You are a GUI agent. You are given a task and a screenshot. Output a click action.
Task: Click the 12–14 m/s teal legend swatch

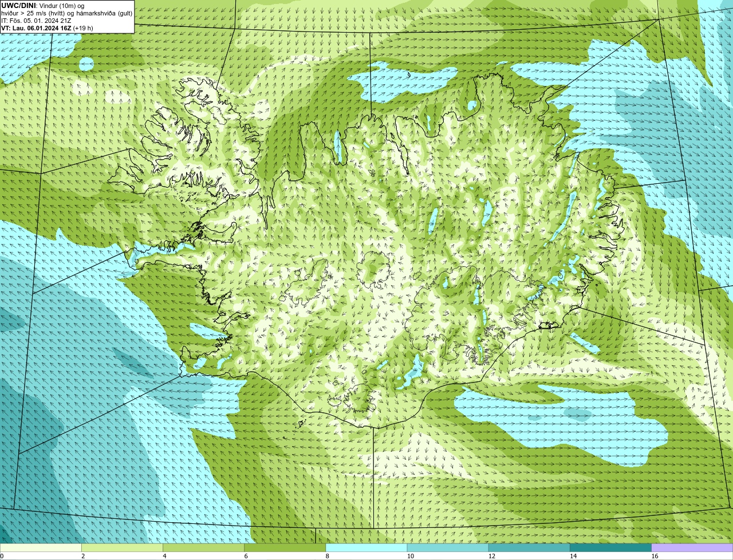tap(529, 547)
